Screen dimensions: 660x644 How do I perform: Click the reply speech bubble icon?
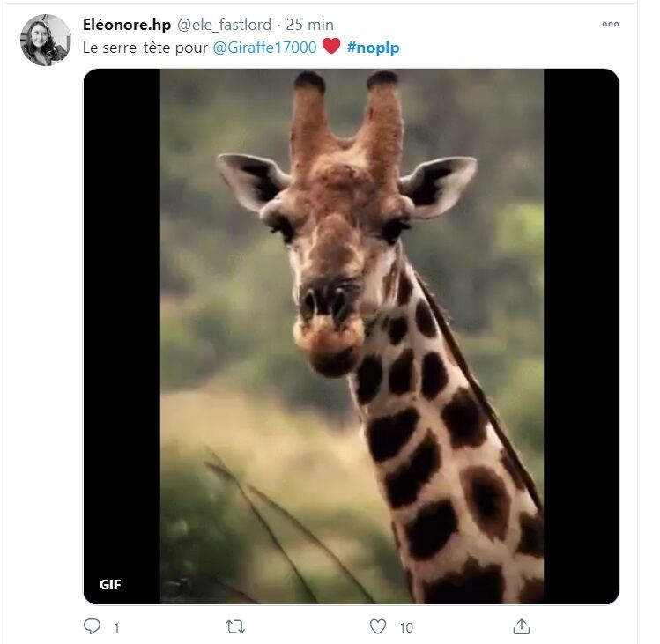coord(92,626)
